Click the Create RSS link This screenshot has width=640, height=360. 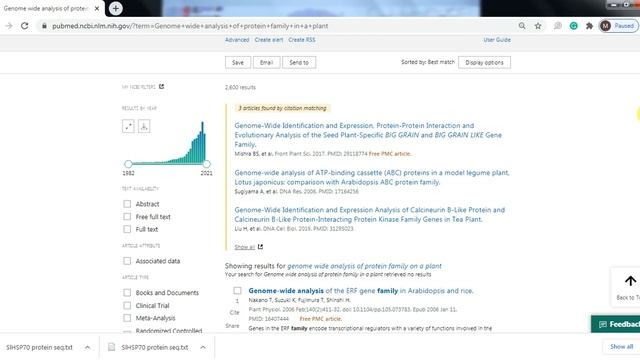tap(302, 40)
